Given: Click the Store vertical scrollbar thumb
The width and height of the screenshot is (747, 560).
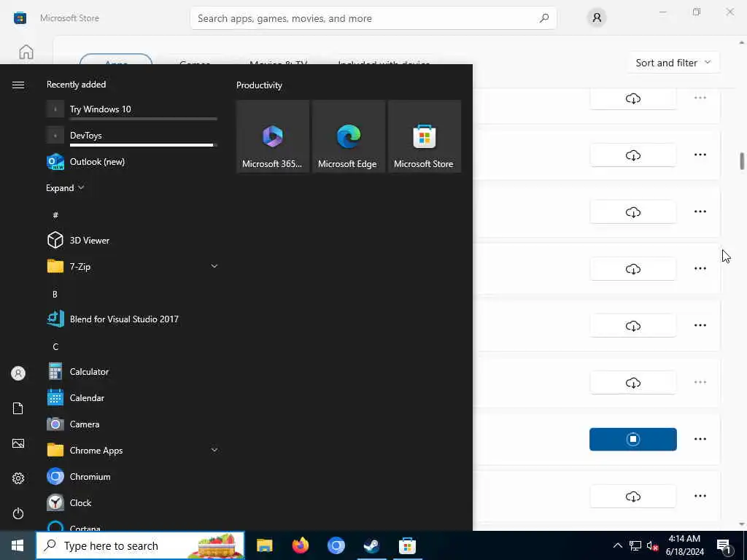Looking at the screenshot, I should tap(742, 161).
